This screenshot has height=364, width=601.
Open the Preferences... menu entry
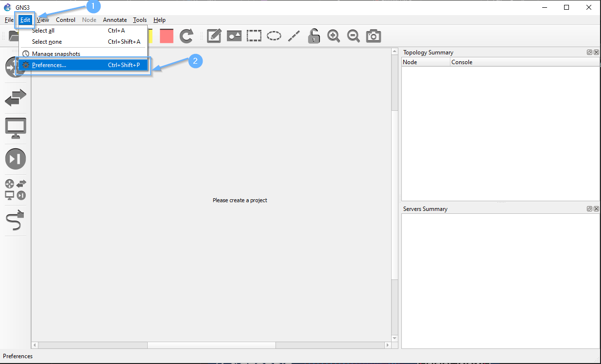click(49, 65)
